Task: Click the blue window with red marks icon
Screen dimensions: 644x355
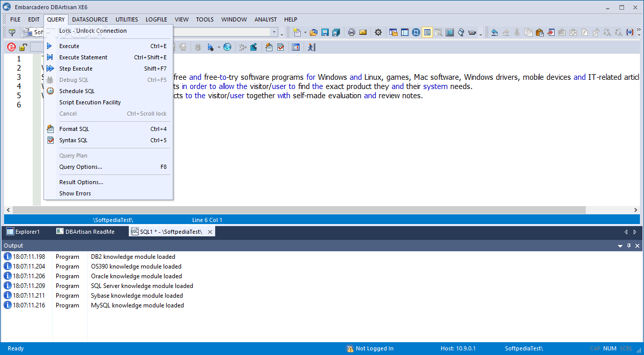Action: [x=296, y=47]
